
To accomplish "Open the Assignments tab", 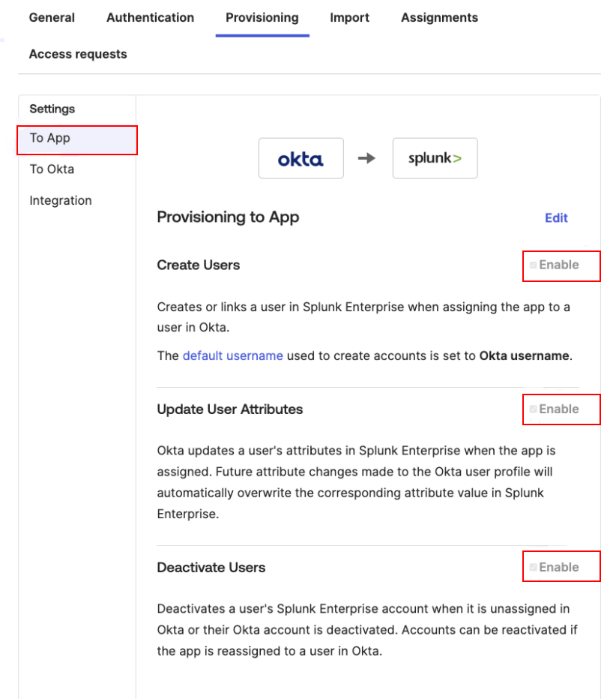I will click(x=439, y=17).
